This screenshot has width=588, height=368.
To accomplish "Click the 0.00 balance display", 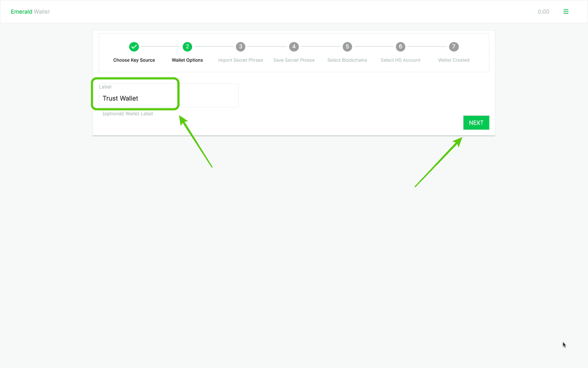I will [x=543, y=11].
